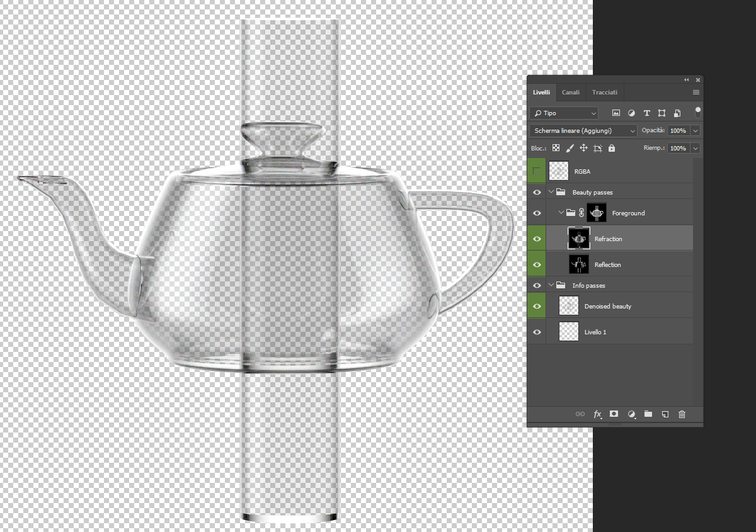Hide the Beauty passes group

(x=537, y=192)
